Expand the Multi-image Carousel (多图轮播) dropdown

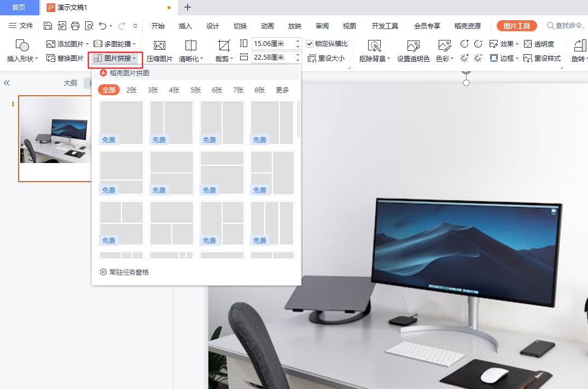point(114,44)
